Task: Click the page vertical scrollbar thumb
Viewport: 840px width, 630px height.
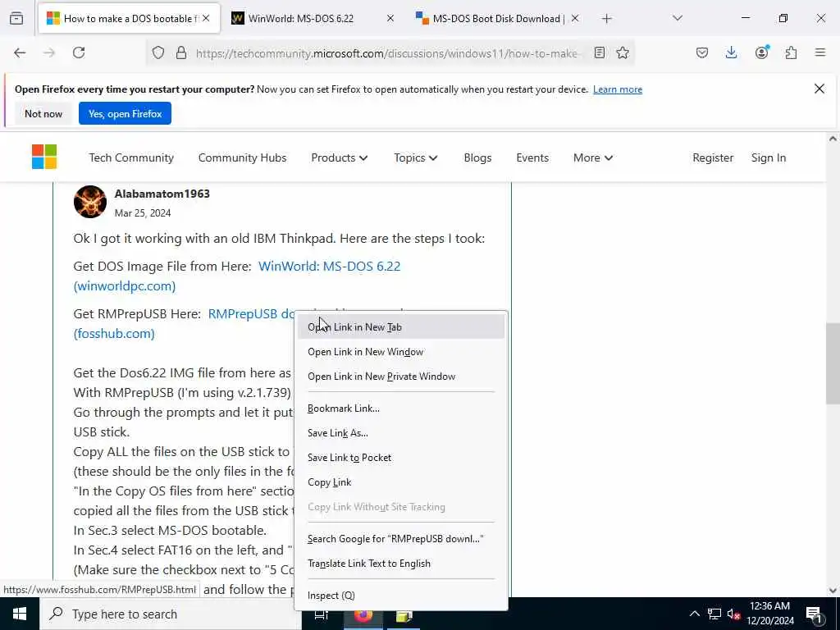Action: tap(833, 363)
